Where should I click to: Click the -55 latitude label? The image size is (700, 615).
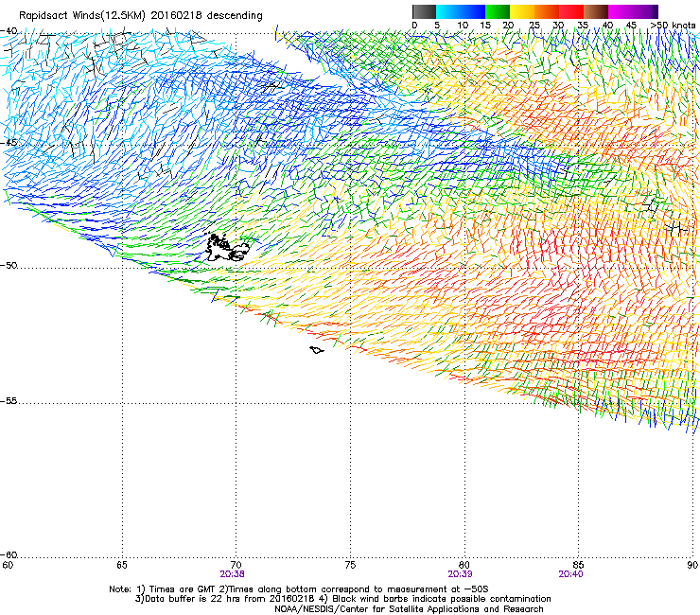click(9, 401)
